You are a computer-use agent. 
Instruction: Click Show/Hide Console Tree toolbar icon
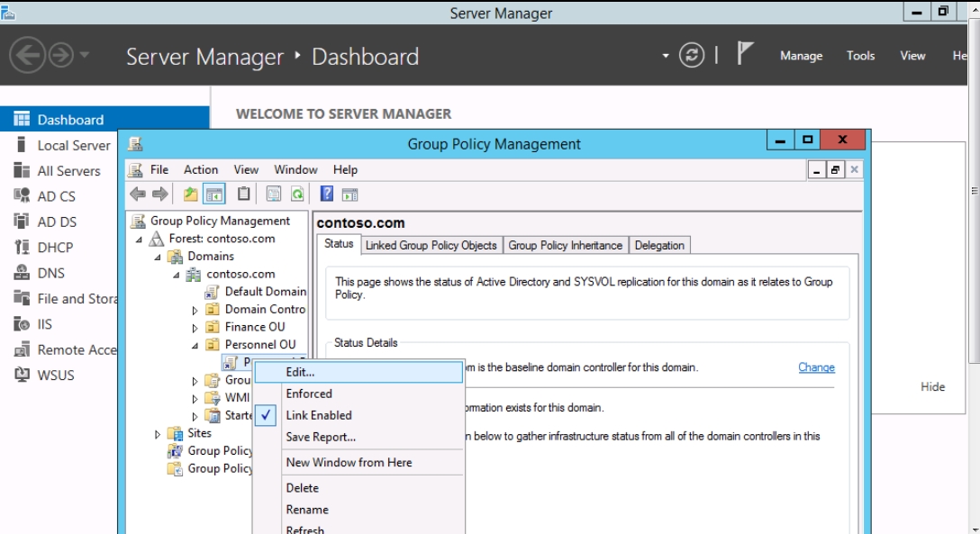(214, 194)
